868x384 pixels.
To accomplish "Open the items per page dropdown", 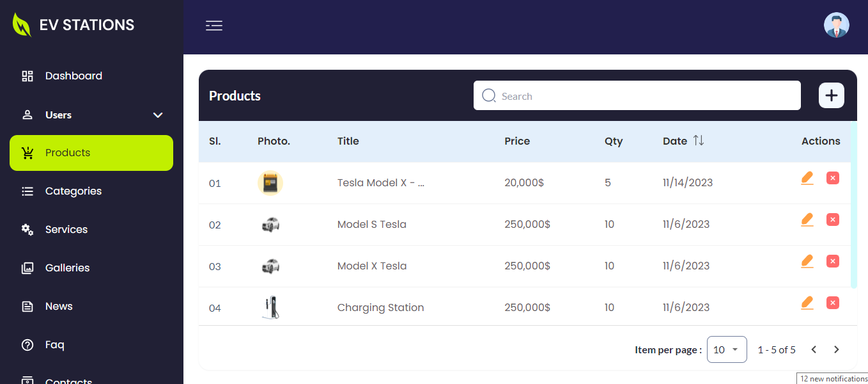I will click(727, 349).
